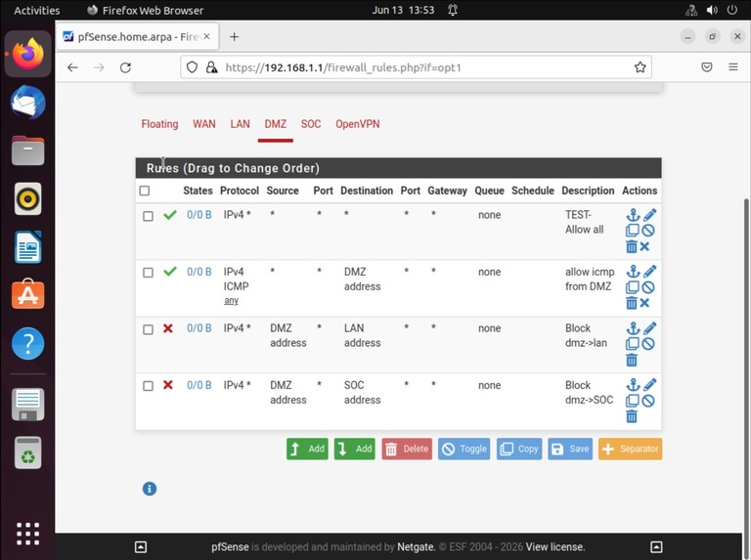Select the DMZ tab
The image size is (751, 560).
pos(276,124)
